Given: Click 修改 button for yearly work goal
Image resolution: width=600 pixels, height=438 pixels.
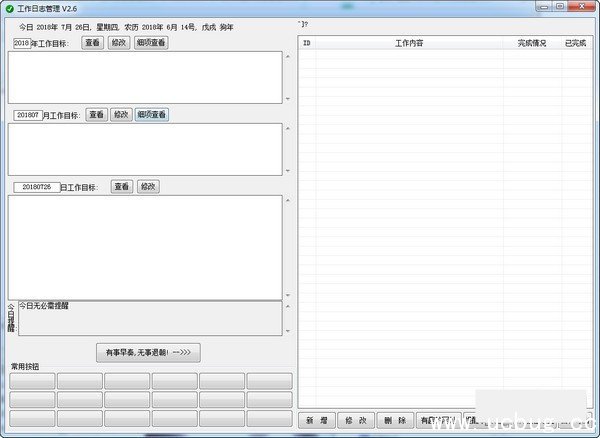Looking at the screenshot, I should (x=118, y=43).
